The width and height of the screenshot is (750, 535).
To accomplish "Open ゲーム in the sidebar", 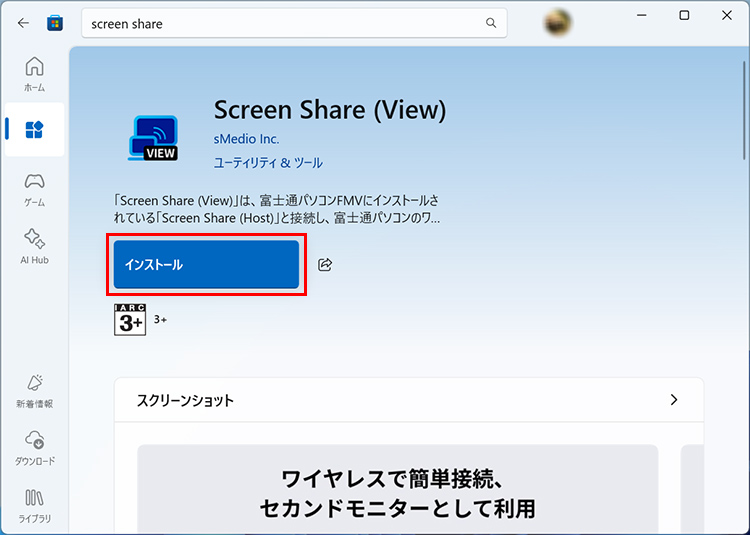I will click(x=34, y=189).
